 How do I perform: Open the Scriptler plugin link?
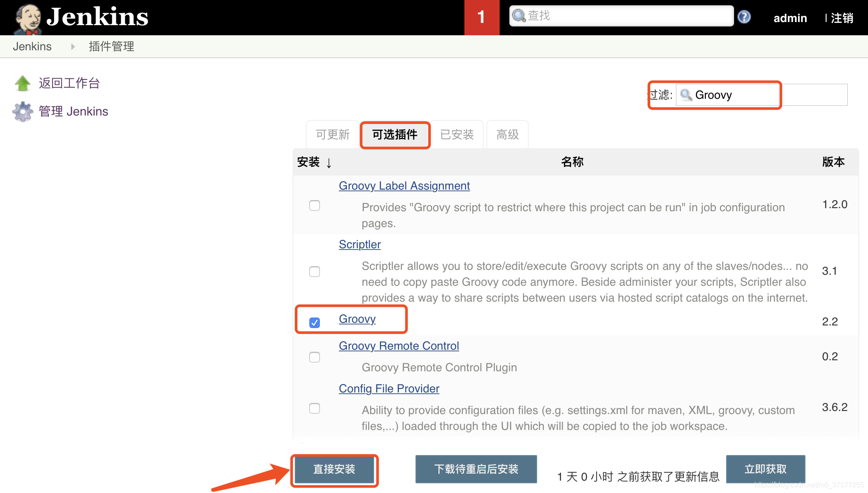pos(360,245)
